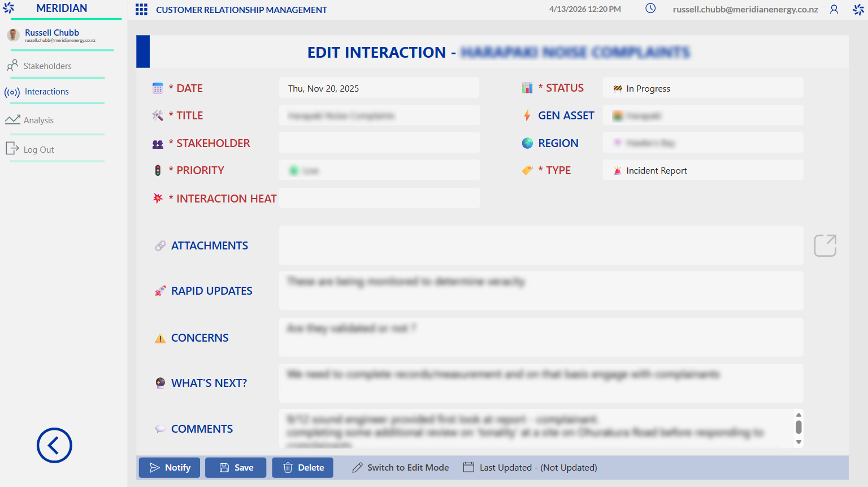The height and width of the screenshot is (487, 868).
Task: Click the comments scrollbar up arrow
Action: (798, 414)
